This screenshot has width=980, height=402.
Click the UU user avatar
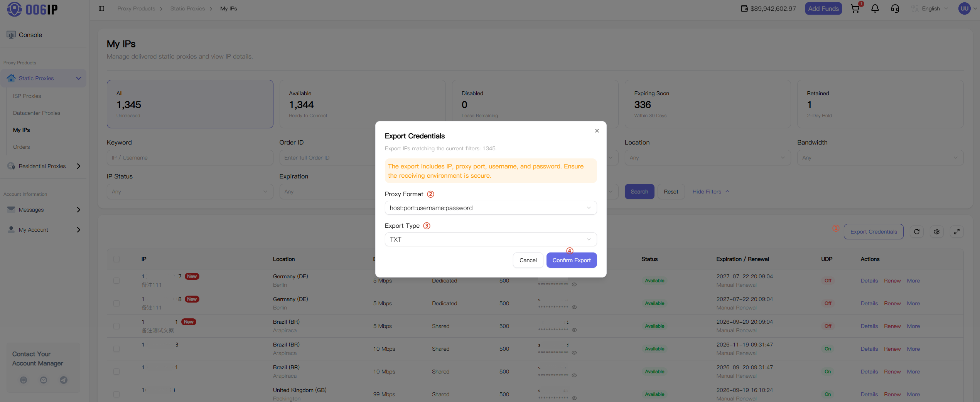coord(965,8)
